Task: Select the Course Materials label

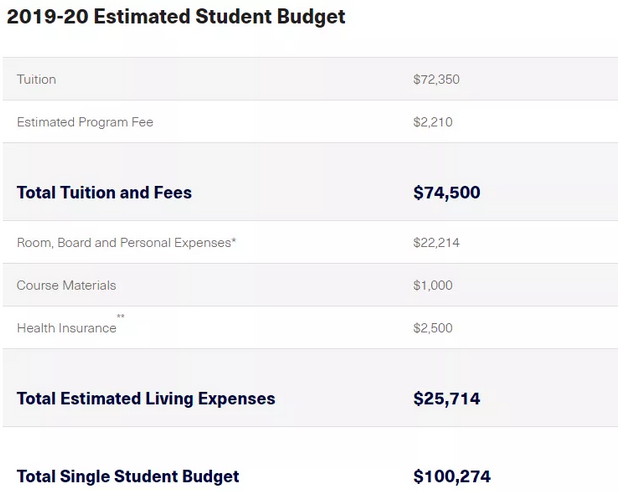Action: 66,285
